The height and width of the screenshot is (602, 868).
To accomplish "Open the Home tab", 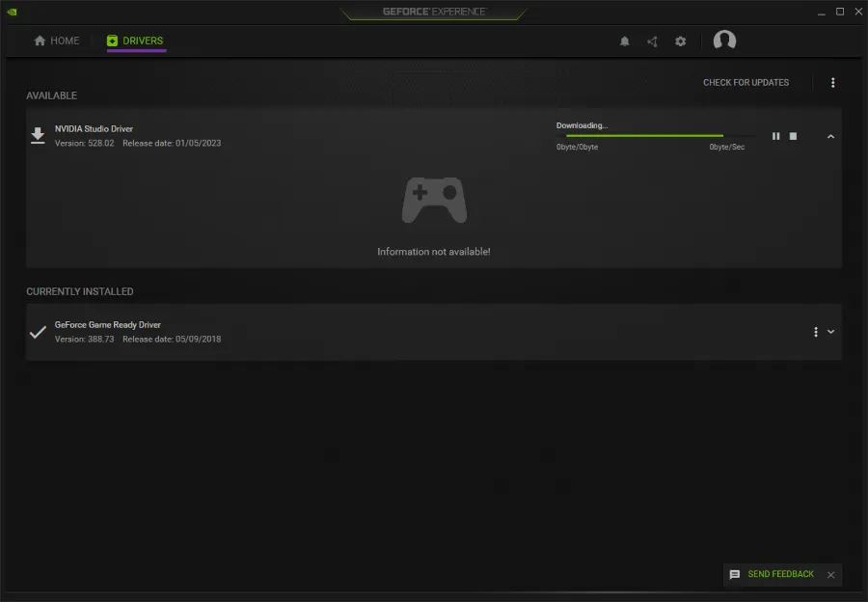I will tap(57, 41).
